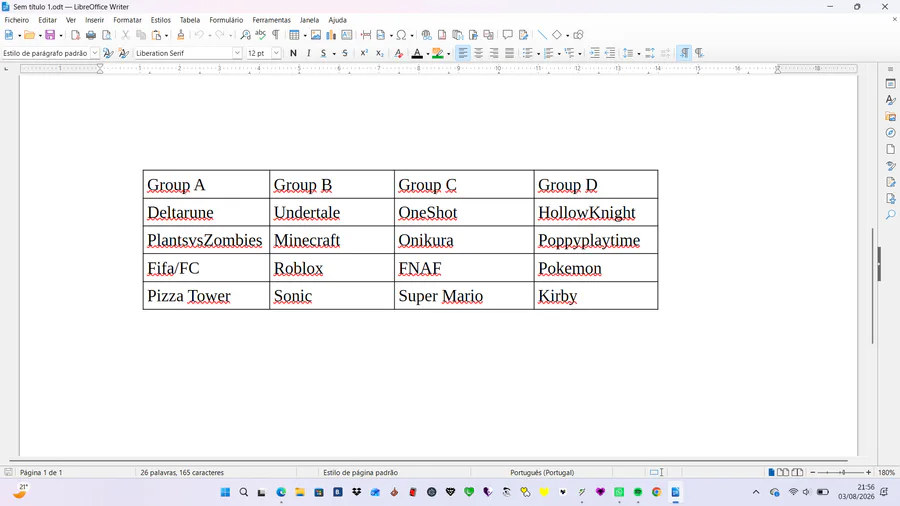The height and width of the screenshot is (506, 900).
Task: Click Estilo de página padrão status
Action: coord(360,473)
